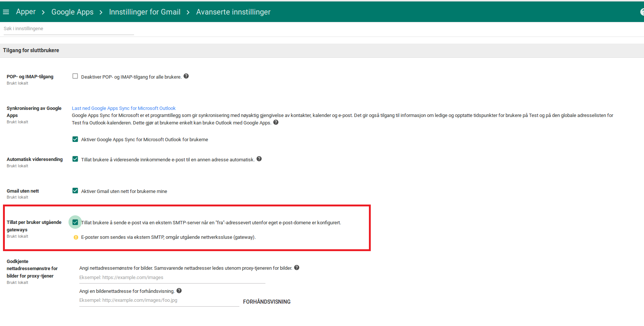Click Brukt lokalt under utgående gateways
The image size is (644, 326).
tap(17, 236)
